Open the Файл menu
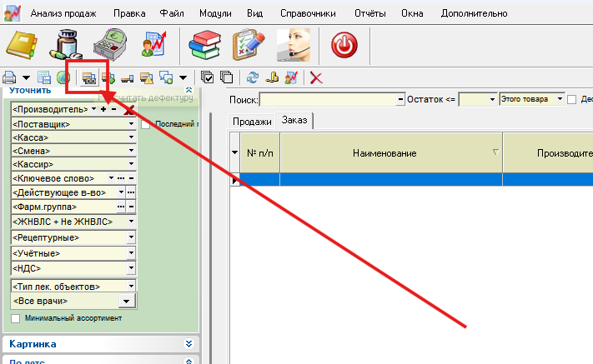The image size is (593, 364). [172, 13]
